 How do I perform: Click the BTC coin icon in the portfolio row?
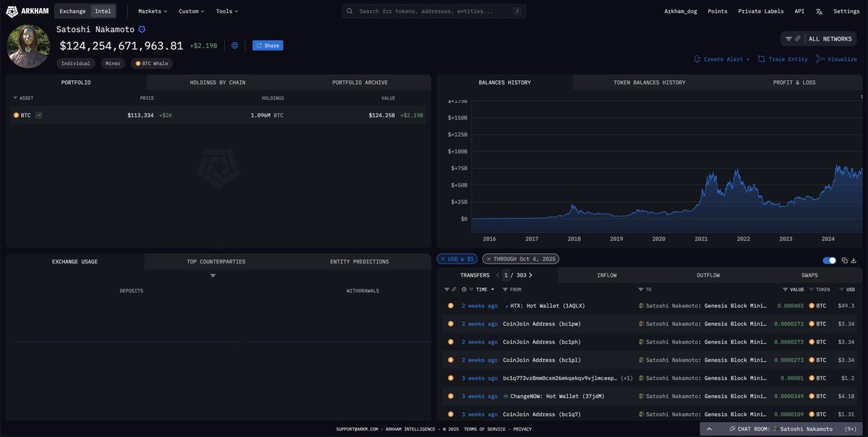tap(16, 115)
